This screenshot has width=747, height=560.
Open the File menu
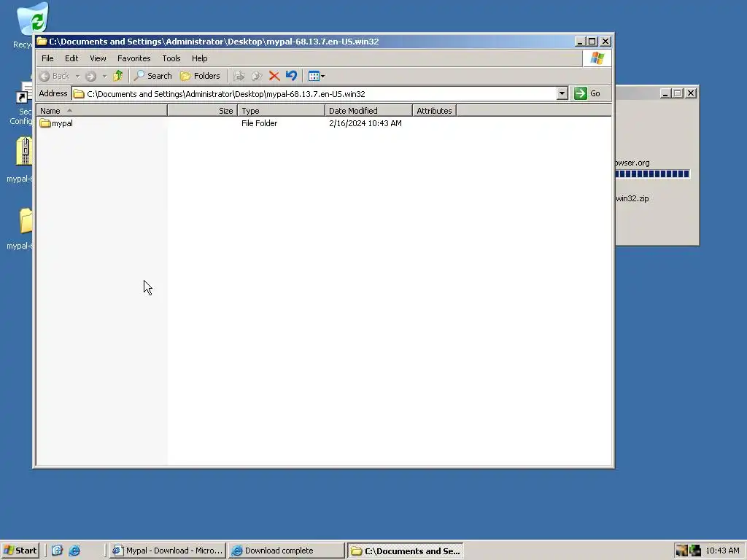(x=47, y=58)
